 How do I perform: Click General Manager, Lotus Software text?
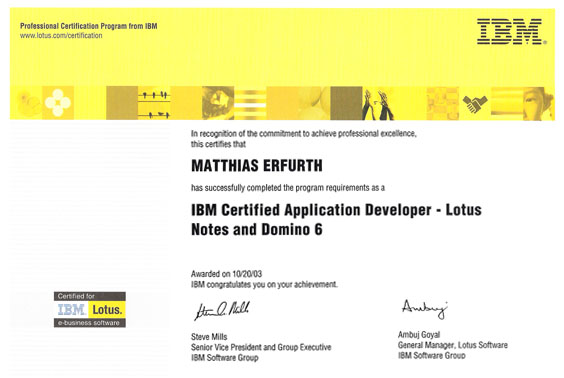(452, 345)
